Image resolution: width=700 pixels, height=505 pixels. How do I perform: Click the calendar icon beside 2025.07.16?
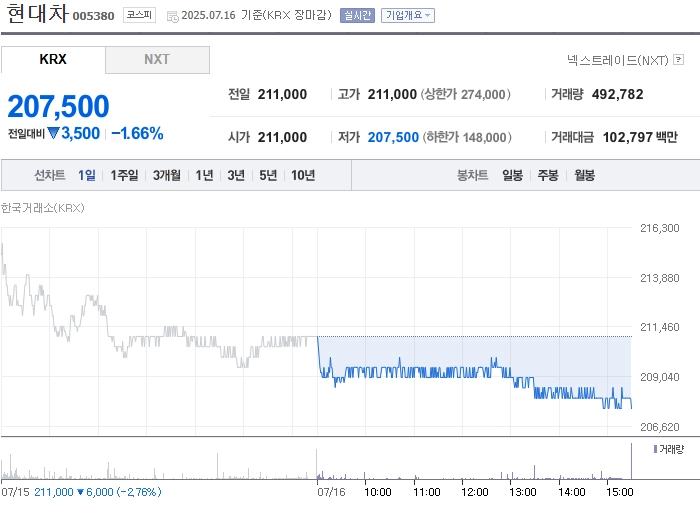point(173,17)
